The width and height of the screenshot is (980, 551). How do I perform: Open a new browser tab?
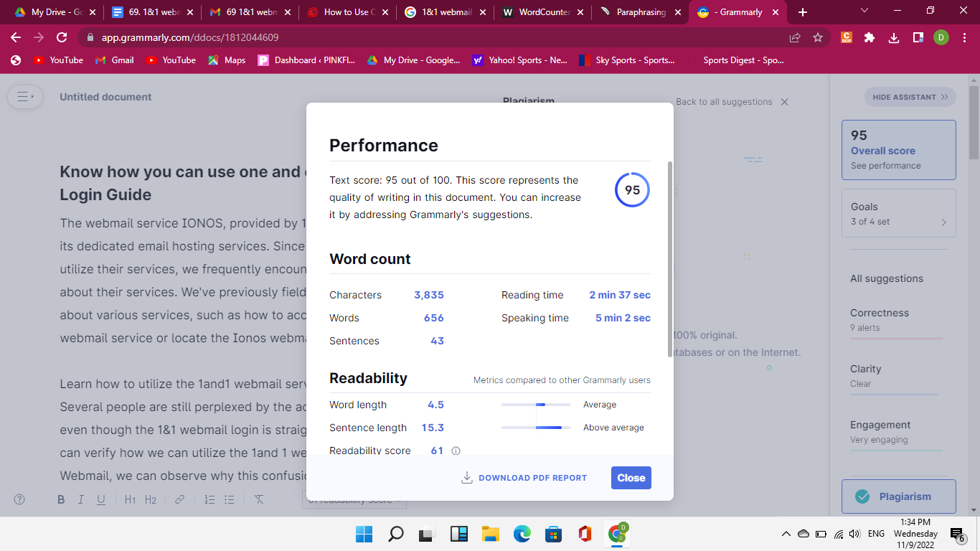pos(803,12)
